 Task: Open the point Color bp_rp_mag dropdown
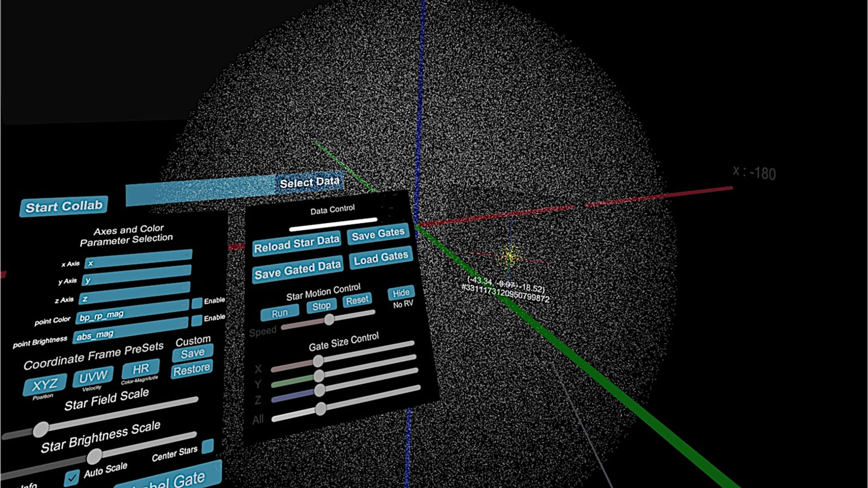pyautogui.click(x=132, y=312)
